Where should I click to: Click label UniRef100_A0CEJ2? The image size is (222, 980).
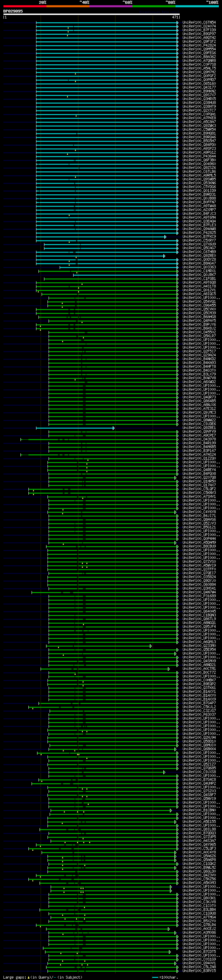[x=199, y=929]
